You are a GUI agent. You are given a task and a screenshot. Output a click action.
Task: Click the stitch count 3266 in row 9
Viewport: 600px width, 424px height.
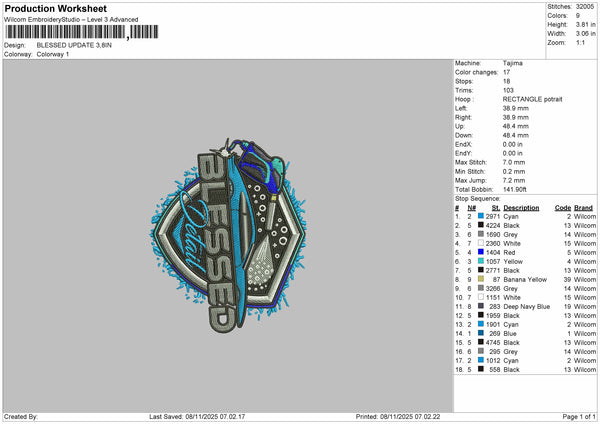pyautogui.click(x=493, y=289)
